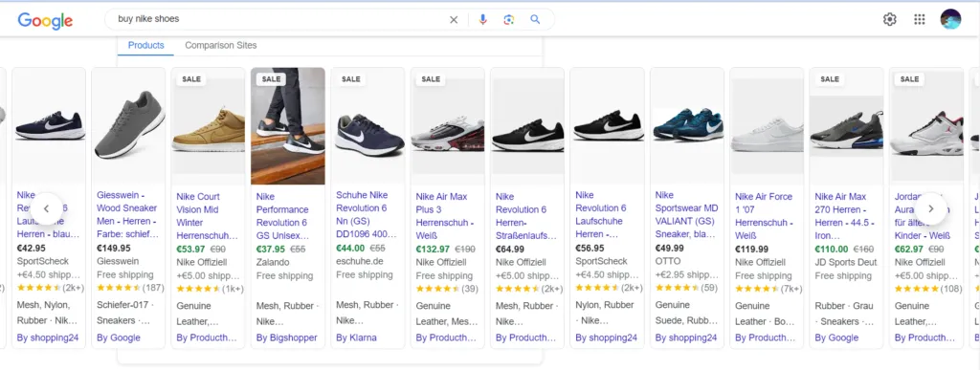Click the Air Max Plus 3 shoe image
This screenshot has height=370, width=980.
[x=448, y=125]
